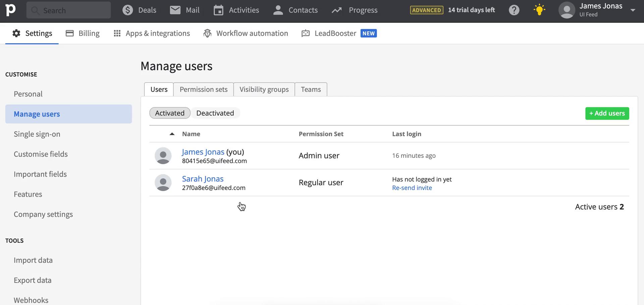Click Sarah Jonas row avatar

point(163,183)
